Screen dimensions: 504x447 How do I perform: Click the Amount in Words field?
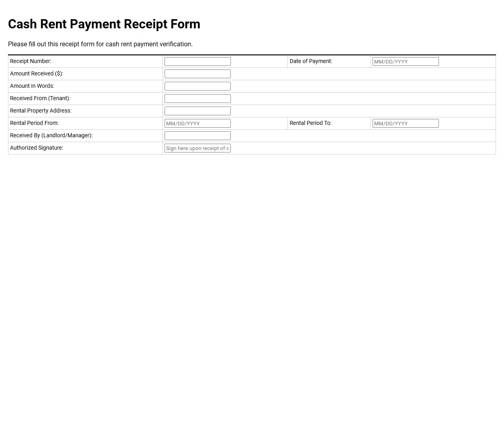tap(198, 86)
